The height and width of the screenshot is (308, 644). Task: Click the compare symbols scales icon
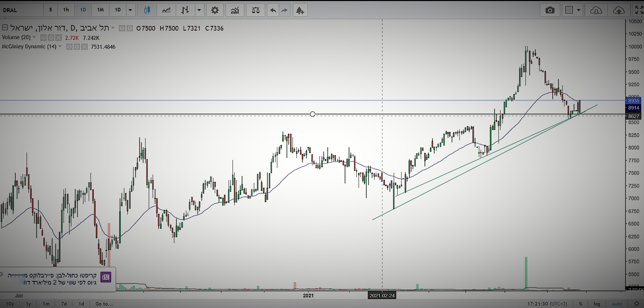(256, 10)
